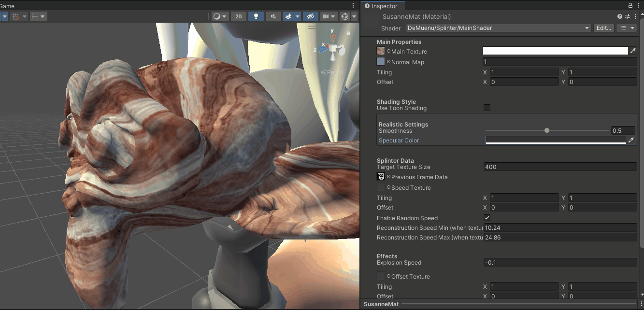This screenshot has height=310, width=644.
Task: Click the Offset Texture thumbnail slot
Action: click(381, 276)
